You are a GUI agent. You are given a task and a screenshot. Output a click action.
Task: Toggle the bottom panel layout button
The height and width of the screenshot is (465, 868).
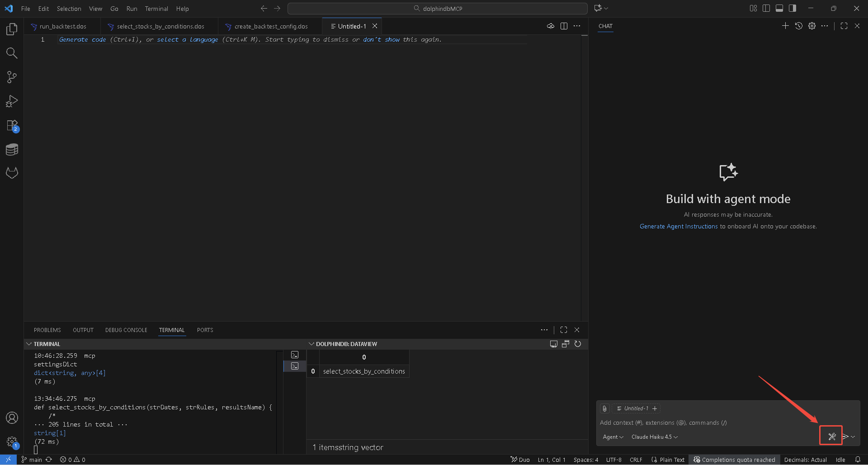(x=779, y=8)
